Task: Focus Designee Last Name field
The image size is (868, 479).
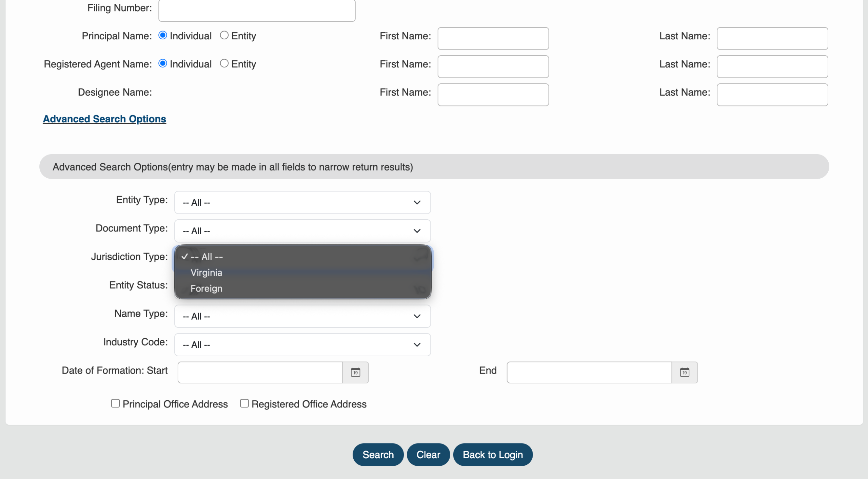Action: pos(772,95)
